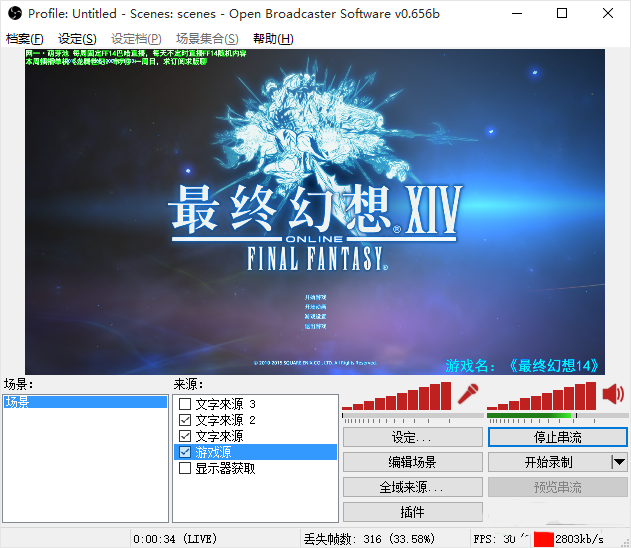Click the 丢失帧数 dropped frames status
The width and height of the screenshot is (631, 548).
click(369, 539)
